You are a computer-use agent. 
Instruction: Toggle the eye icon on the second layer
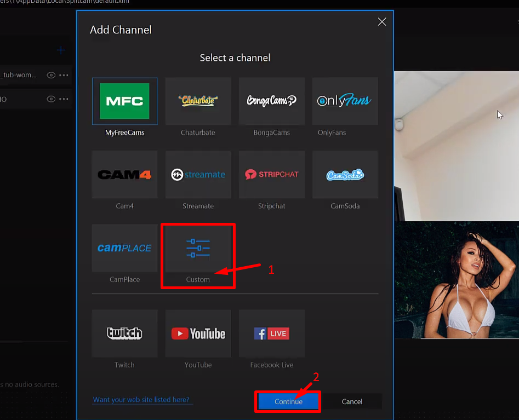tap(51, 99)
